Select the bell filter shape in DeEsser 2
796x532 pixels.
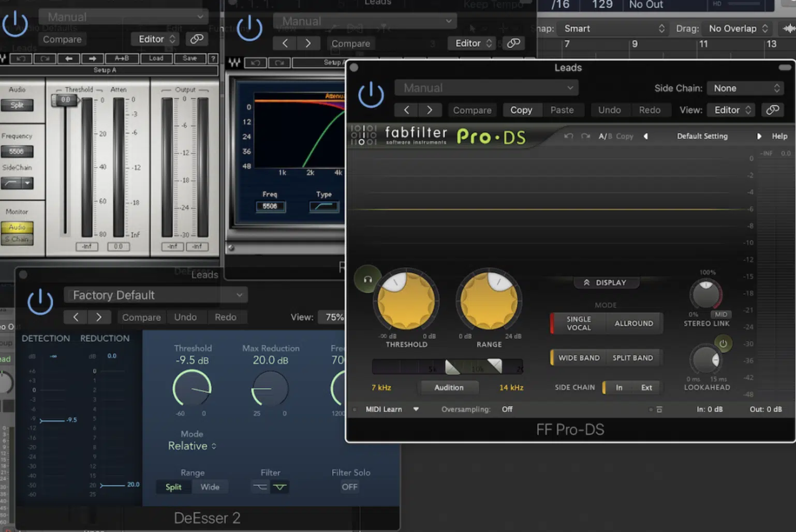click(279, 487)
